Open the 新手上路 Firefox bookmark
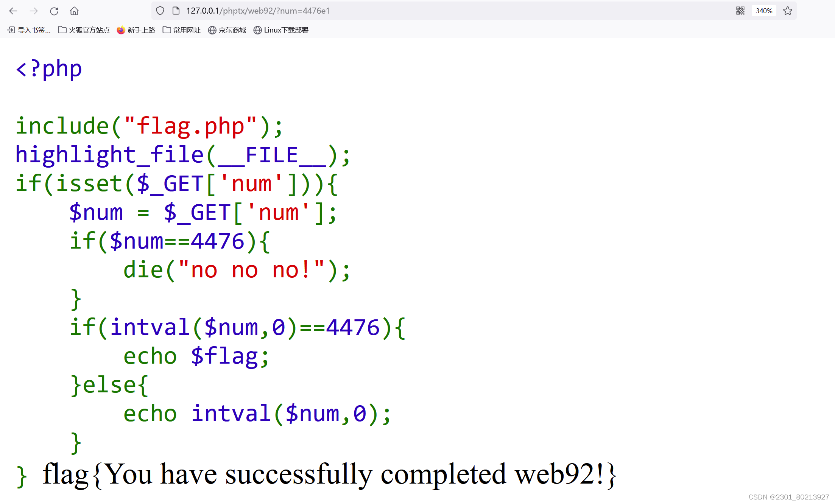Viewport: 835px width, 504px height. pos(136,30)
